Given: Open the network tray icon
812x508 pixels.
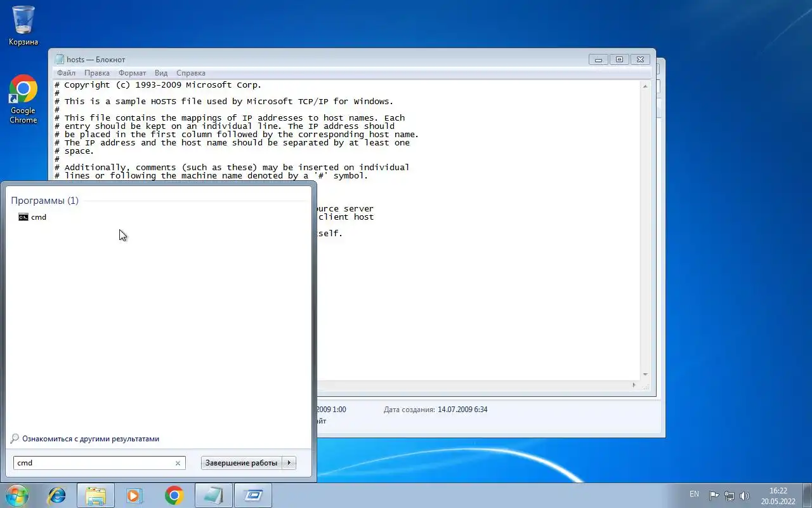Looking at the screenshot, I should [x=730, y=496].
